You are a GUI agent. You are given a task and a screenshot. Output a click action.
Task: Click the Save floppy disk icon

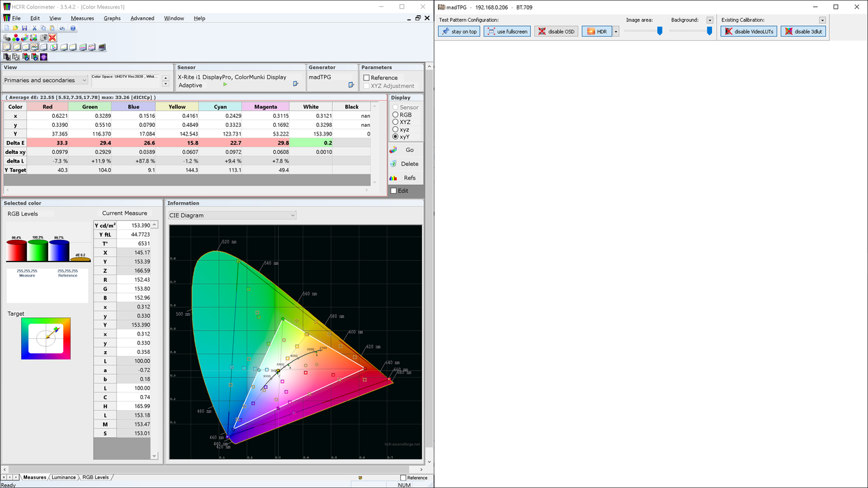pos(24,28)
